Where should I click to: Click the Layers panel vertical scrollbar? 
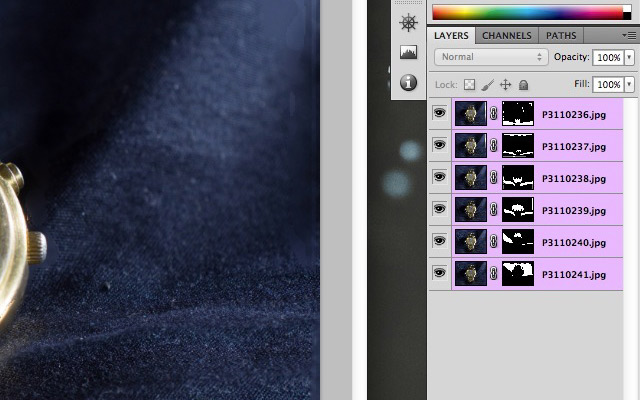[631, 249]
